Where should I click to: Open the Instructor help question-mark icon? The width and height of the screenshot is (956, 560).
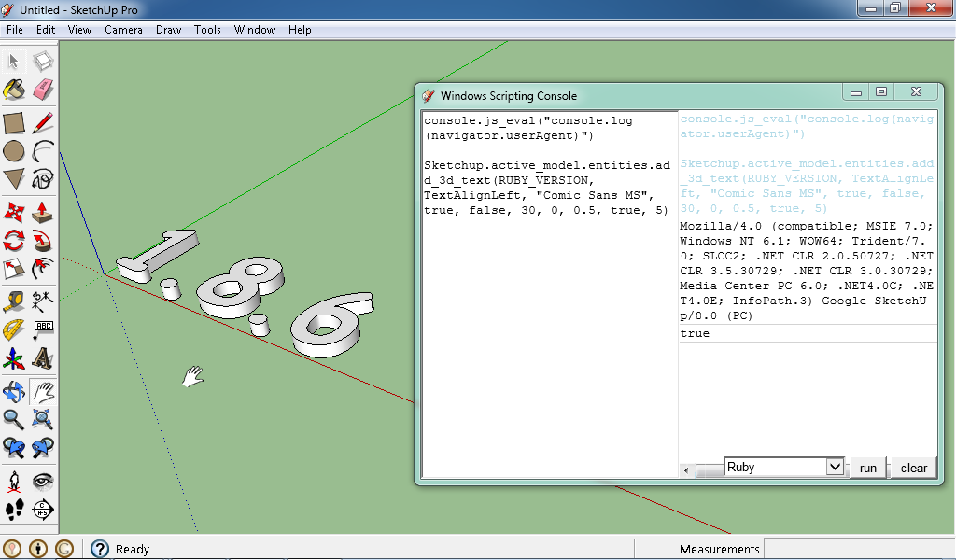[x=99, y=549]
